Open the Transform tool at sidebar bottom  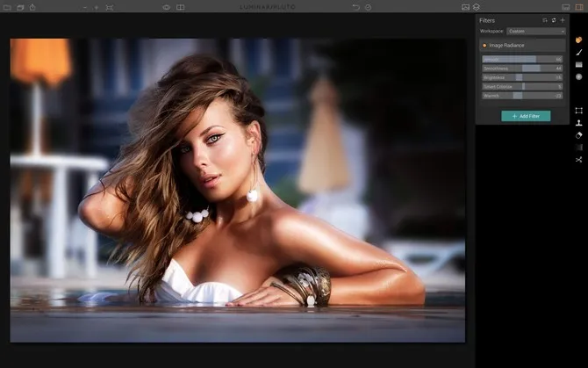tap(579, 160)
